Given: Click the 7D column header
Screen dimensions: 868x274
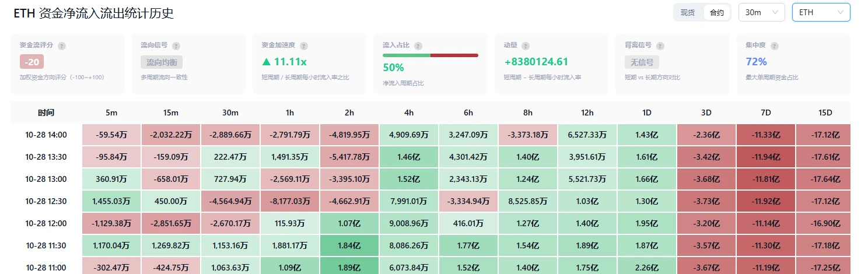Looking at the screenshot, I should coord(766,113).
